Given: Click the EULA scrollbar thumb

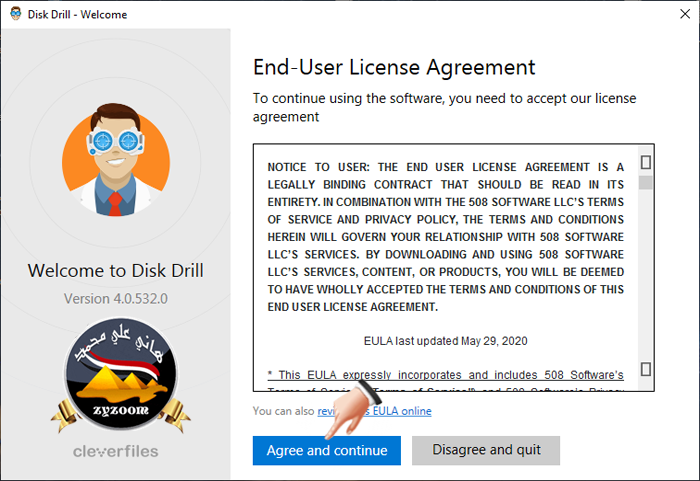Looking at the screenshot, I should (646, 183).
